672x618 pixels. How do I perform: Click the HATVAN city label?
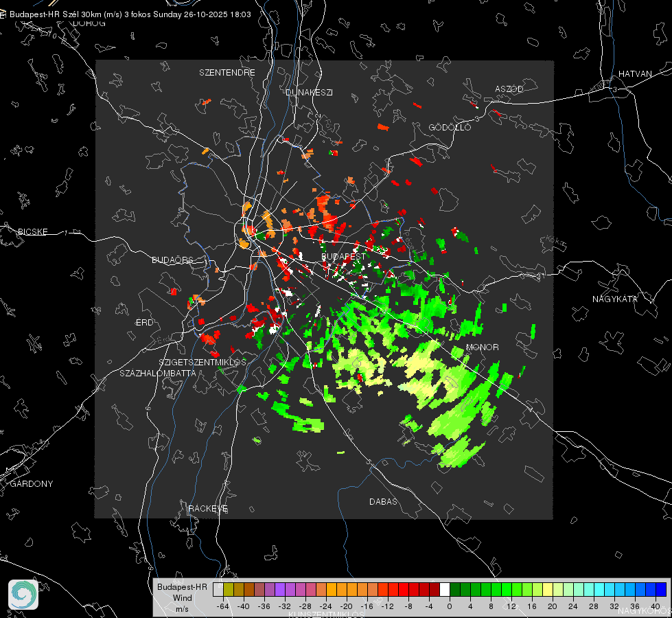[635, 73]
